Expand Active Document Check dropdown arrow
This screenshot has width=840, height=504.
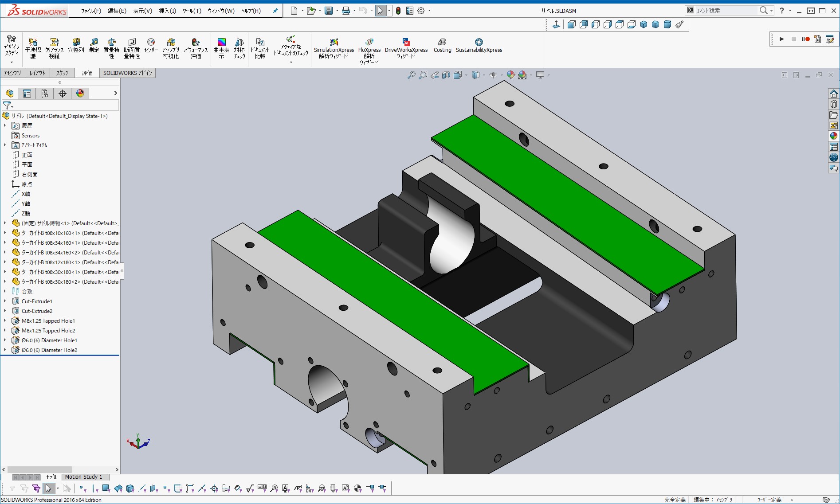pos(291,62)
